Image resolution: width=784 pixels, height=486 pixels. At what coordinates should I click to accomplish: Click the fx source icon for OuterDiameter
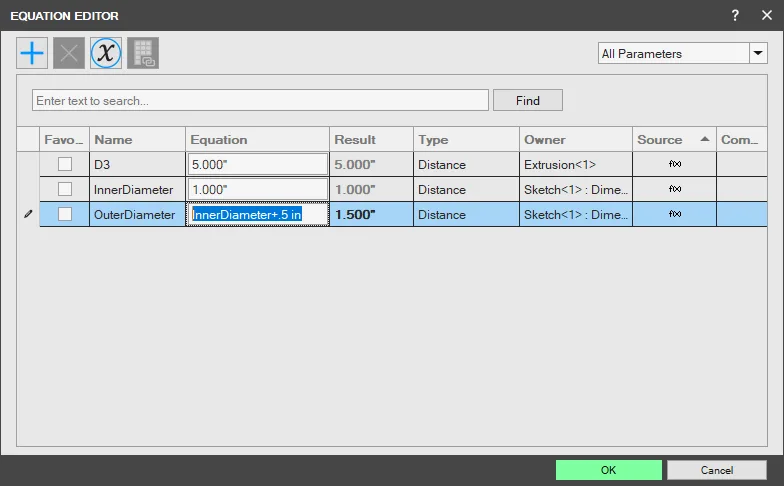pos(674,214)
